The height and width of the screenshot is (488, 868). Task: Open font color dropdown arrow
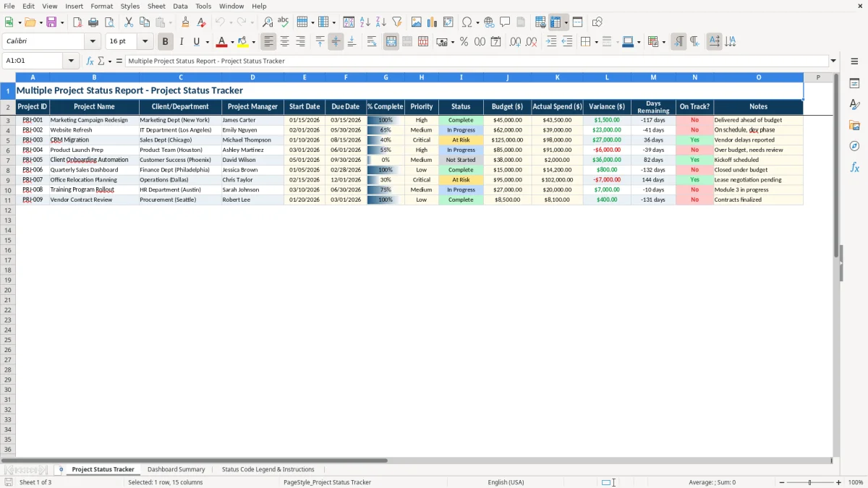(232, 42)
